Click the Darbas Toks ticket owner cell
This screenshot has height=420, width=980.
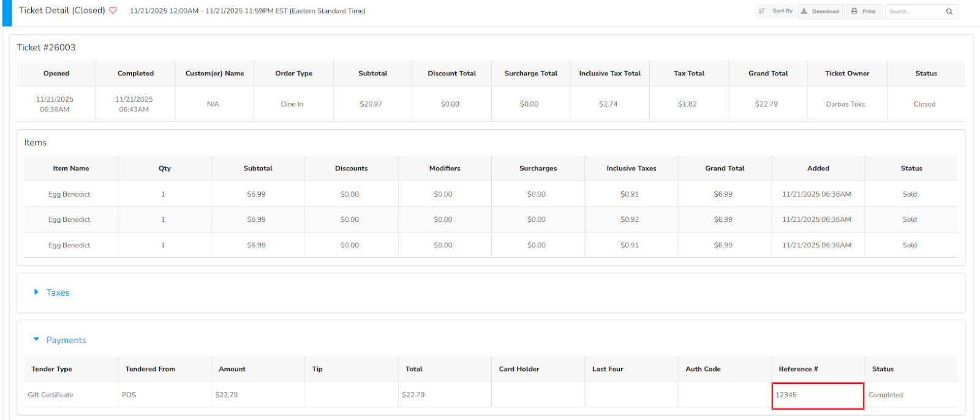[x=845, y=104]
